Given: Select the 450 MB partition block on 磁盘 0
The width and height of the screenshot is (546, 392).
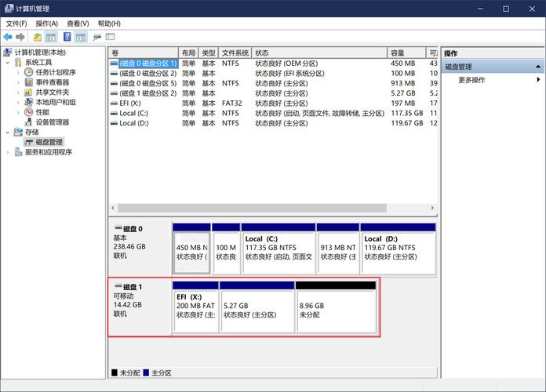Looking at the screenshot, I should tap(191, 249).
